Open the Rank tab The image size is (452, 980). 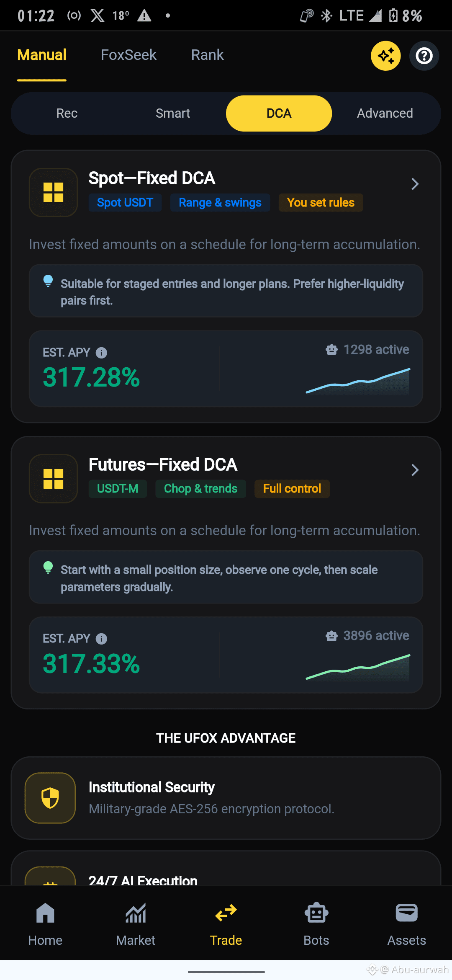coord(207,55)
